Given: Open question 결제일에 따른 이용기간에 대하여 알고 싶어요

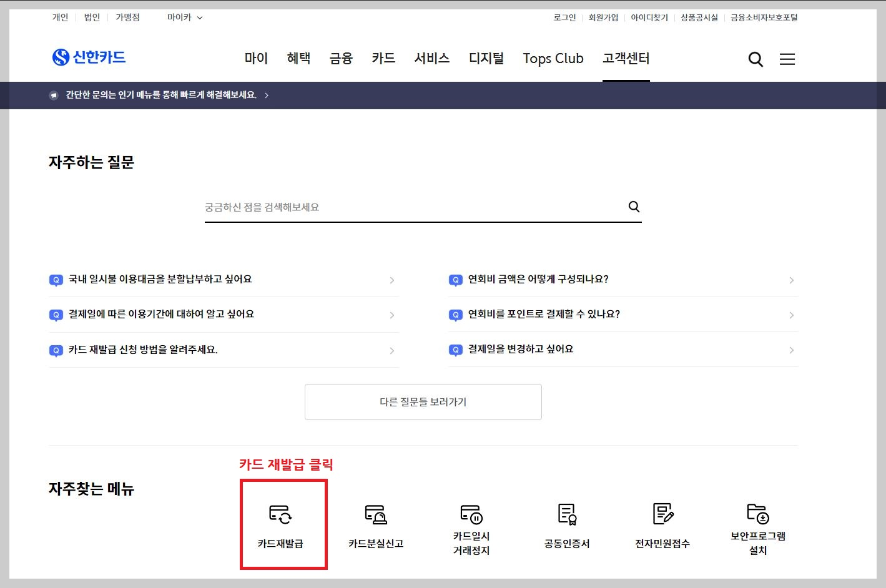Looking at the screenshot, I should (162, 314).
